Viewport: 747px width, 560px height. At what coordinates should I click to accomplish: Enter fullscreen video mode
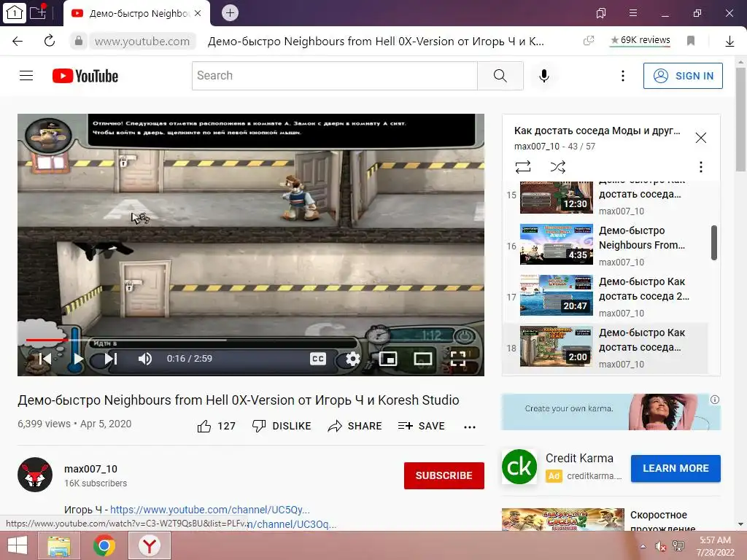pos(458,359)
